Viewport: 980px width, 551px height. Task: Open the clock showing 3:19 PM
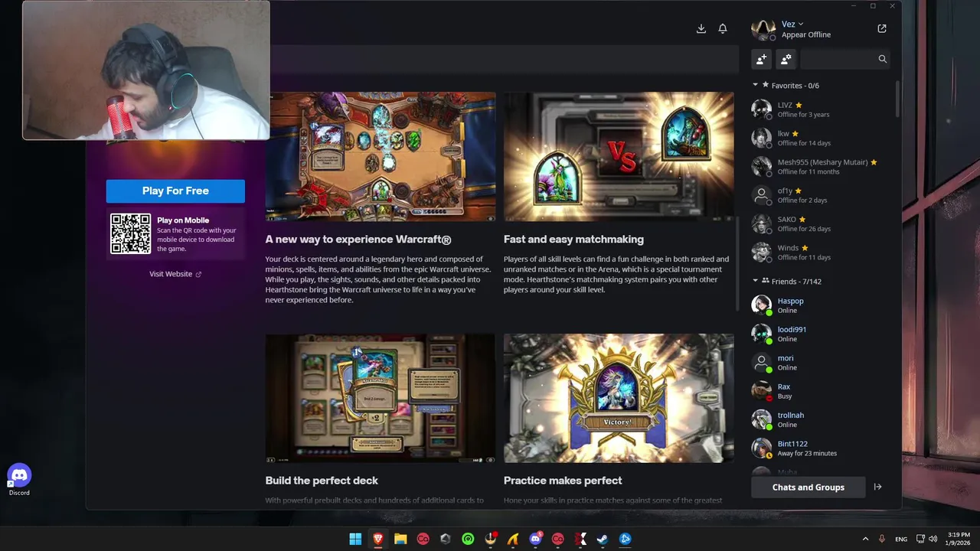[959, 539]
